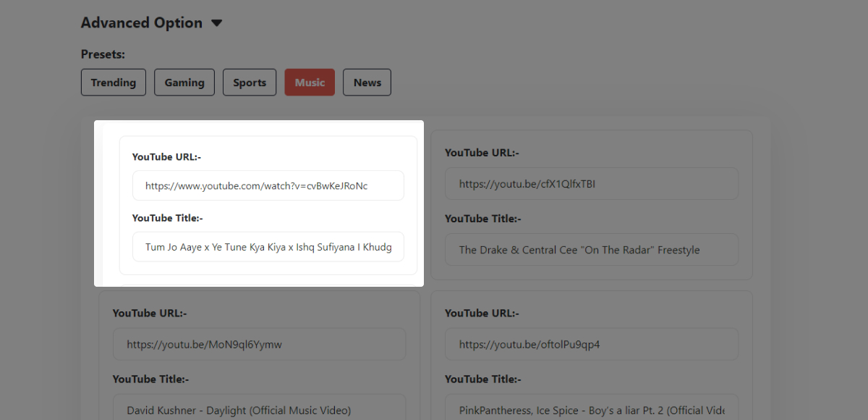Pick the News preset button

pyautogui.click(x=367, y=83)
